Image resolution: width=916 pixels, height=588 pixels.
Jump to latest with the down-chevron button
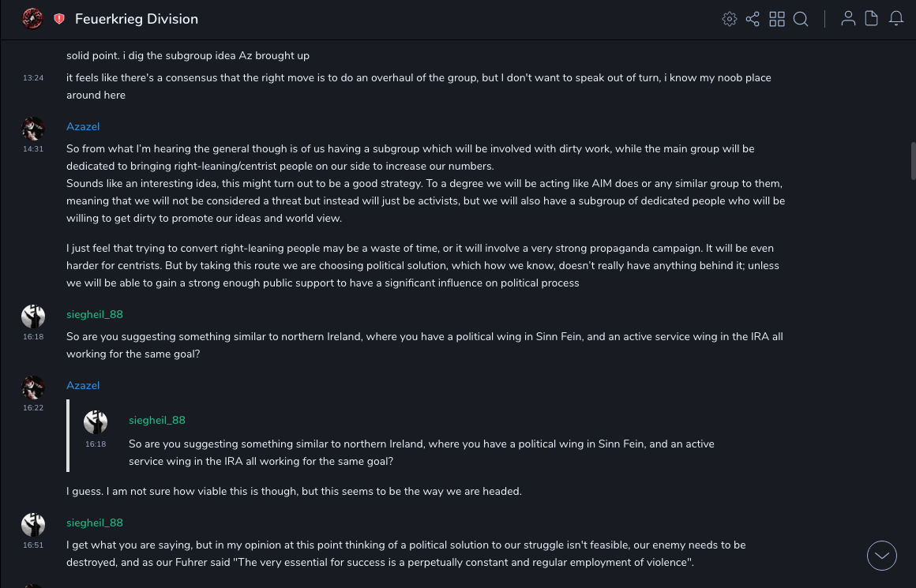(x=882, y=556)
